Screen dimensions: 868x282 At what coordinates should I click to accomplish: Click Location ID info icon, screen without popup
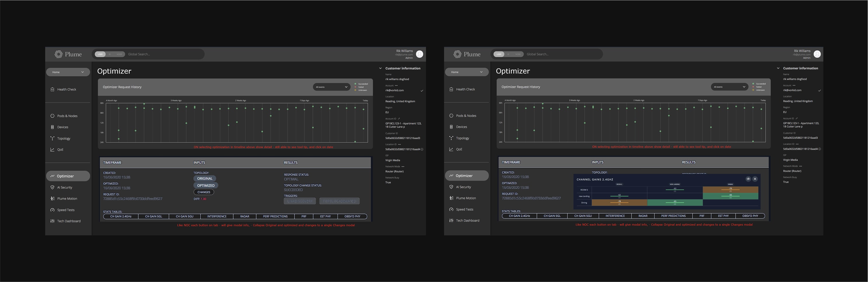[422, 149]
